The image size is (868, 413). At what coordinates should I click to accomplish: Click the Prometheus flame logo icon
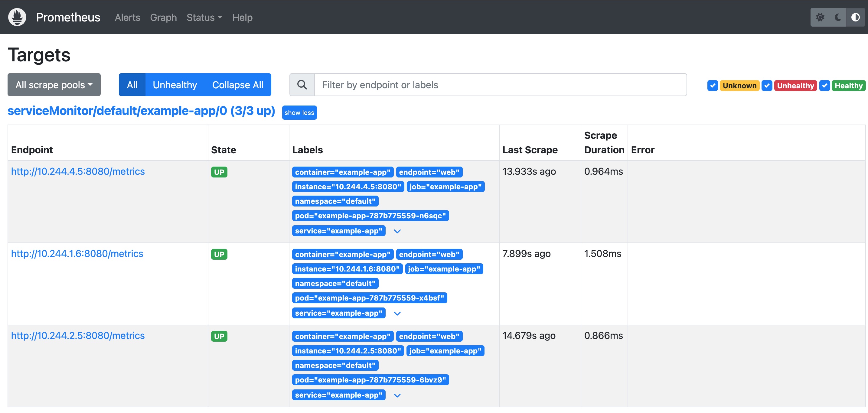[x=17, y=17]
